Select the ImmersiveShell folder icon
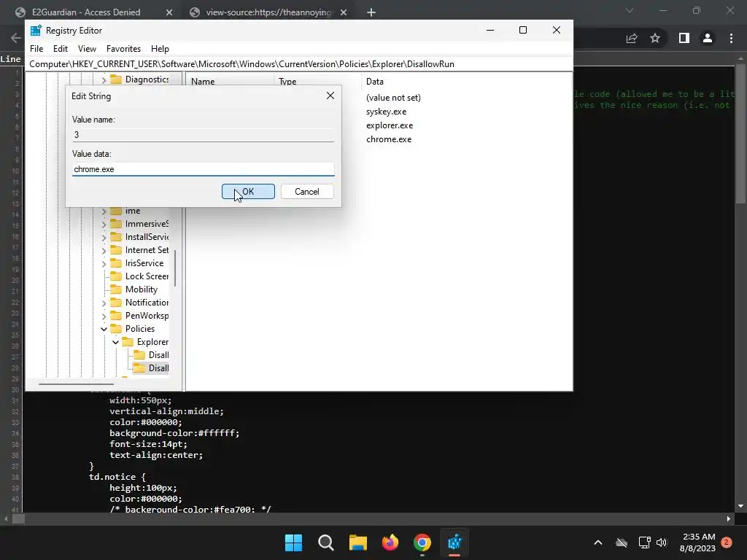 click(x=116, y=223)
